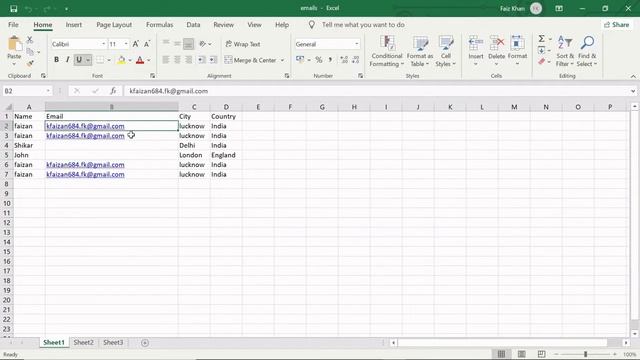Click the column C header
Viewport: 640px width, 360px height.
click(194, 107)
